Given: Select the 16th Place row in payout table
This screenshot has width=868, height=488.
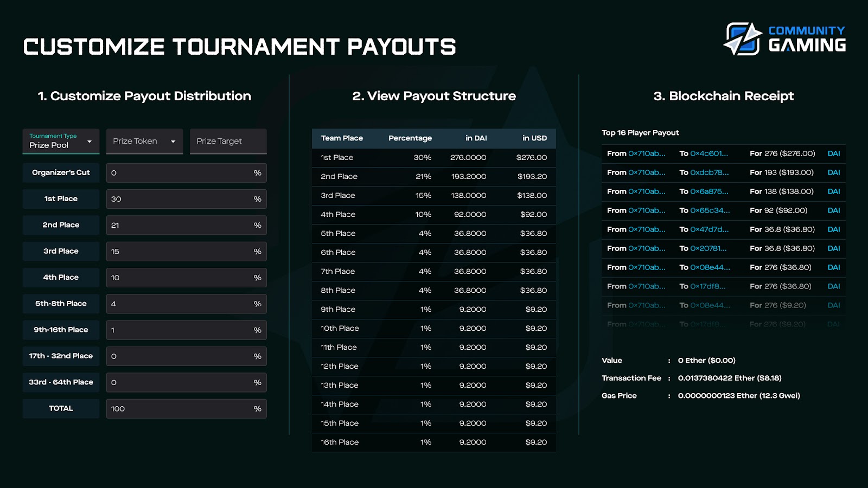Looking at the screenshot, I should [434, 442].
